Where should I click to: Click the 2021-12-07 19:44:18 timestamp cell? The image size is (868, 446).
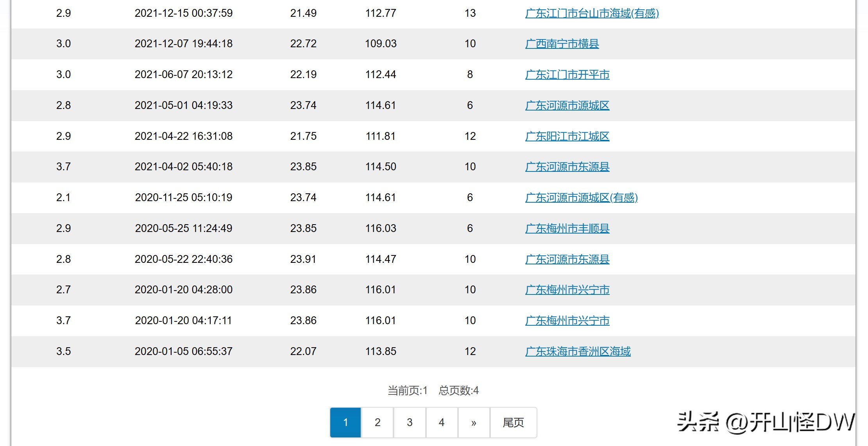pos(183,44)
